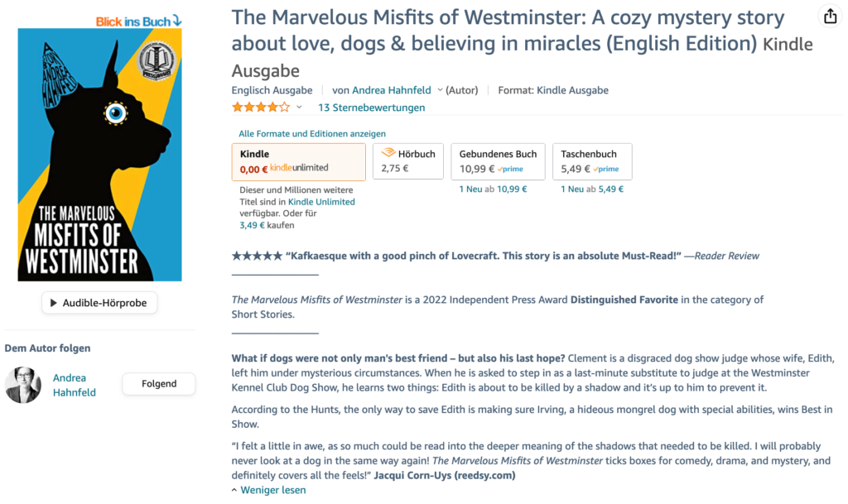
Task: Choose the Hörbuch format option
Action: point(408,161)
